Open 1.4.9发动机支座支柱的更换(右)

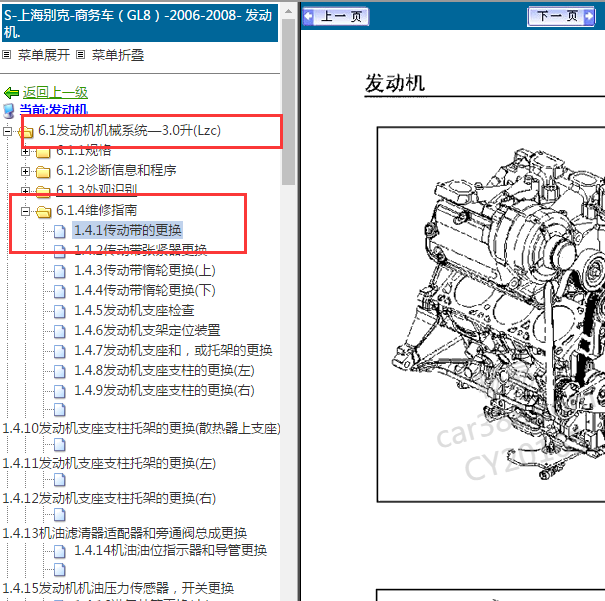(164, 391)
